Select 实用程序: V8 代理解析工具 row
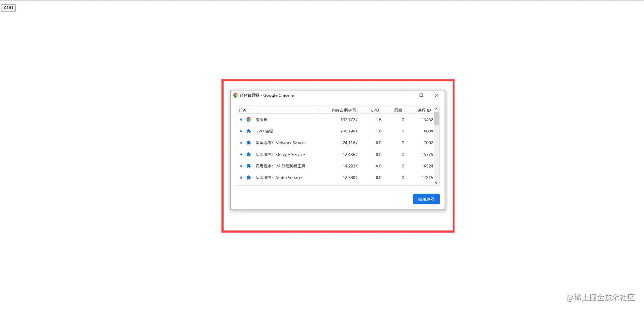This screenshot has width=644, height=311. tap(335, 166)
